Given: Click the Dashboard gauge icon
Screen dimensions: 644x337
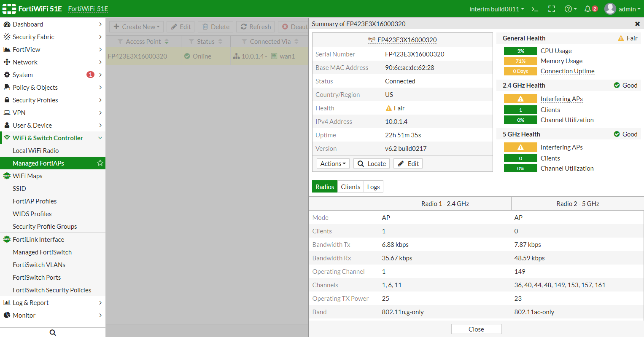Looking at the screenshot, I should pyautogui.click(x=7, y=24).
